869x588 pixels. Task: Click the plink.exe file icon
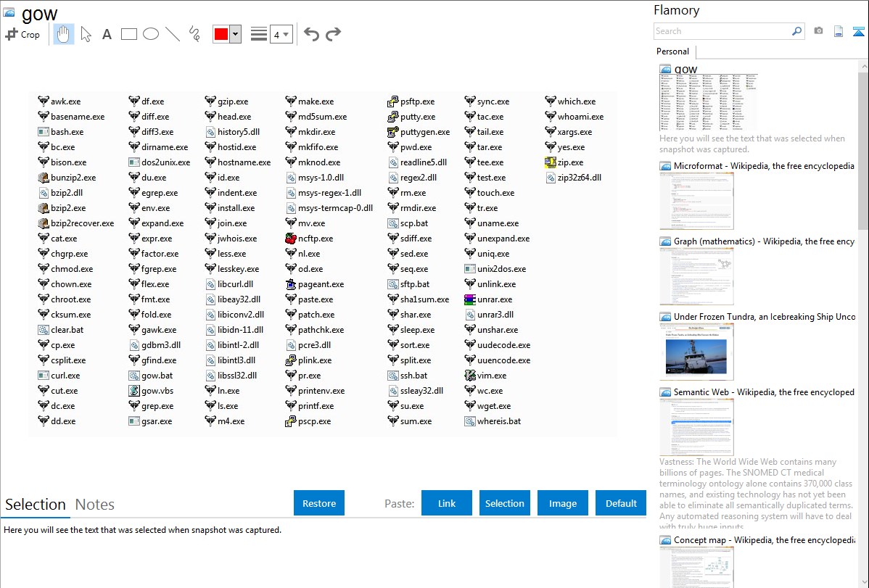pos(291,360)
